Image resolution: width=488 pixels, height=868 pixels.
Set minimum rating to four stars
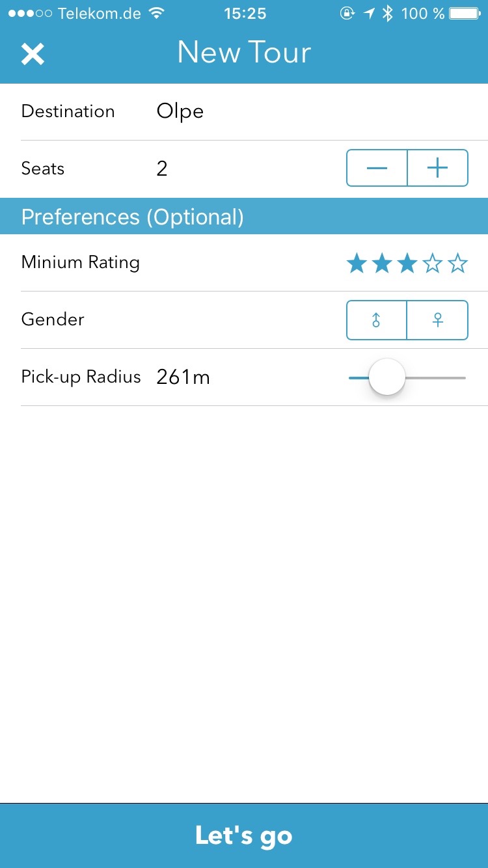pos(433,264)
